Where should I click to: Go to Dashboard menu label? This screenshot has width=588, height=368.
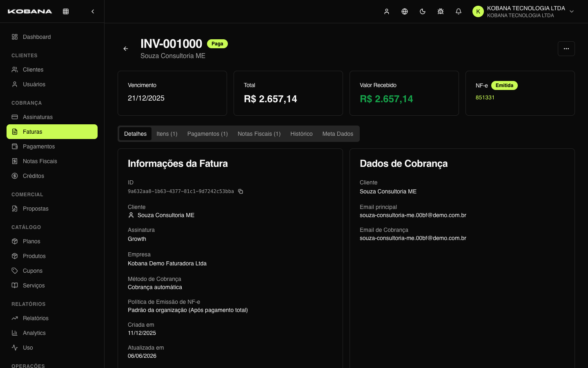[37, 37]
